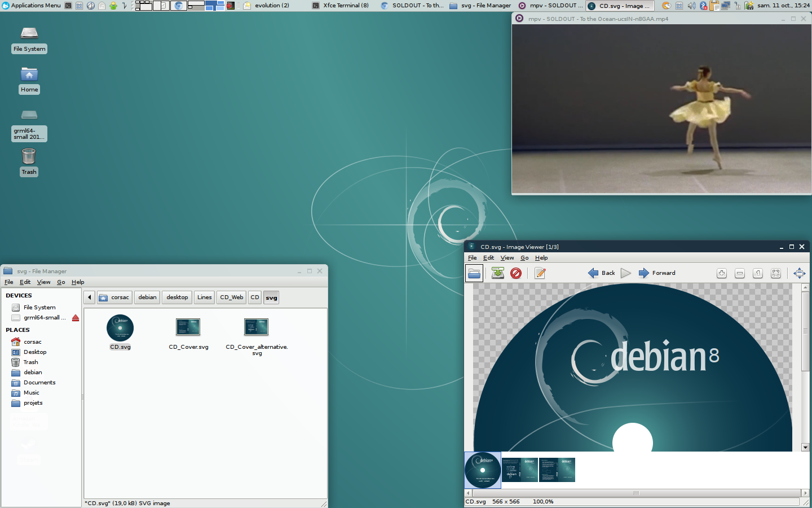Screen dimensions: 812x508
Task: Open File Manager Go menu
Action: (x=61, y=282)
